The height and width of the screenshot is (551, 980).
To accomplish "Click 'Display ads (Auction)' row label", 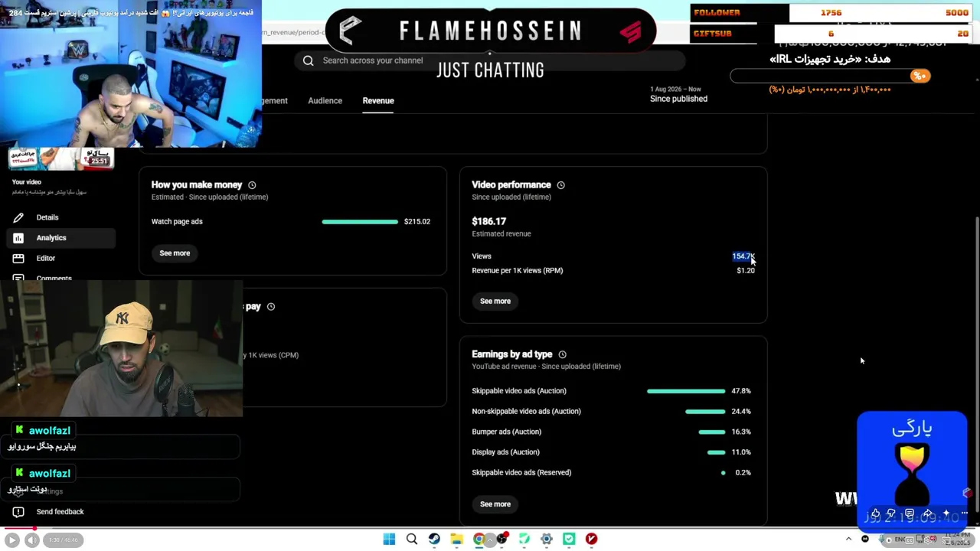I will tap(505, 452).
